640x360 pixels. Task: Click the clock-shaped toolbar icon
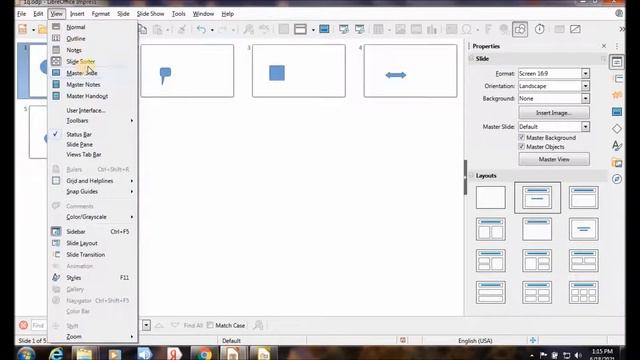[x=540, y=29]
